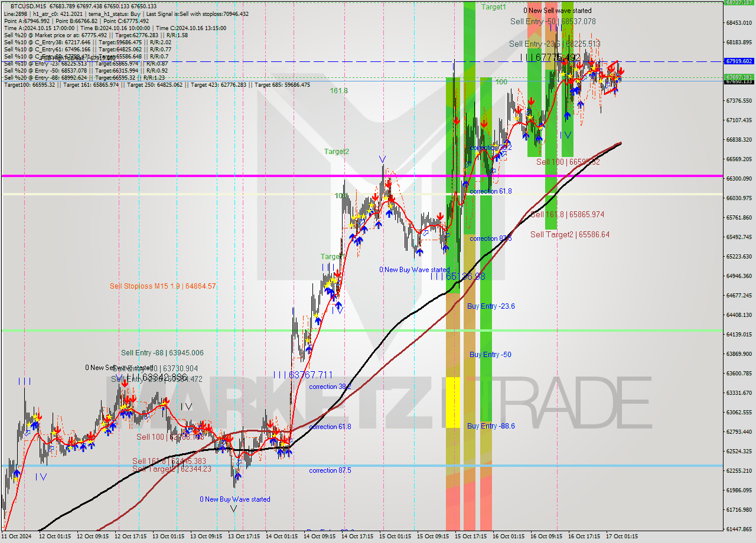The height and width of the screenshot is (543, 756).
Task: Click '13 Oct 09:15' on the time axis
Action: pos(206,537)
